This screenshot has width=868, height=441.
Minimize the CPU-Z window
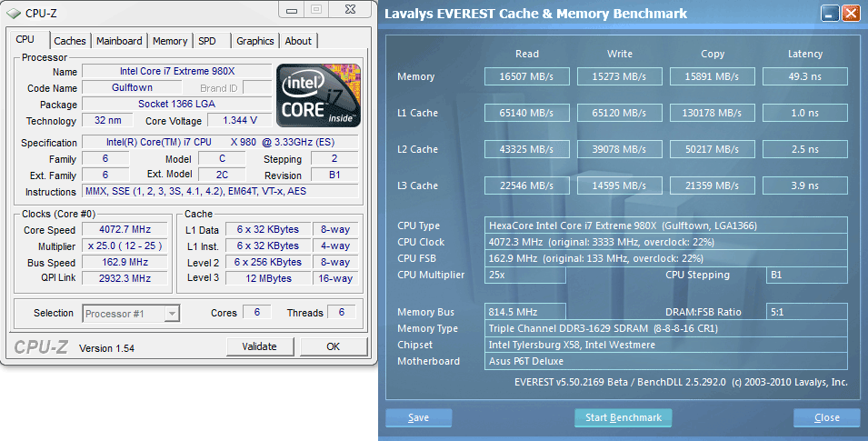[292, 9]
